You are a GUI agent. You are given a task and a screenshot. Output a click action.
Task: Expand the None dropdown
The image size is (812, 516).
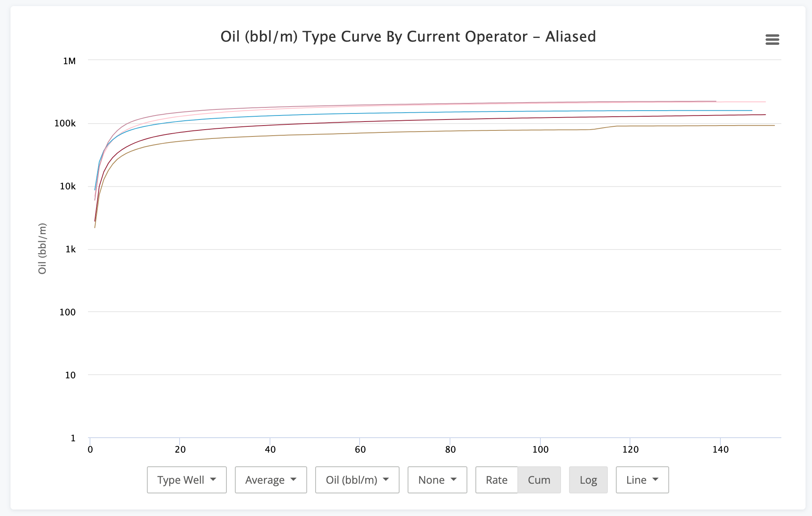pos(437,480)
